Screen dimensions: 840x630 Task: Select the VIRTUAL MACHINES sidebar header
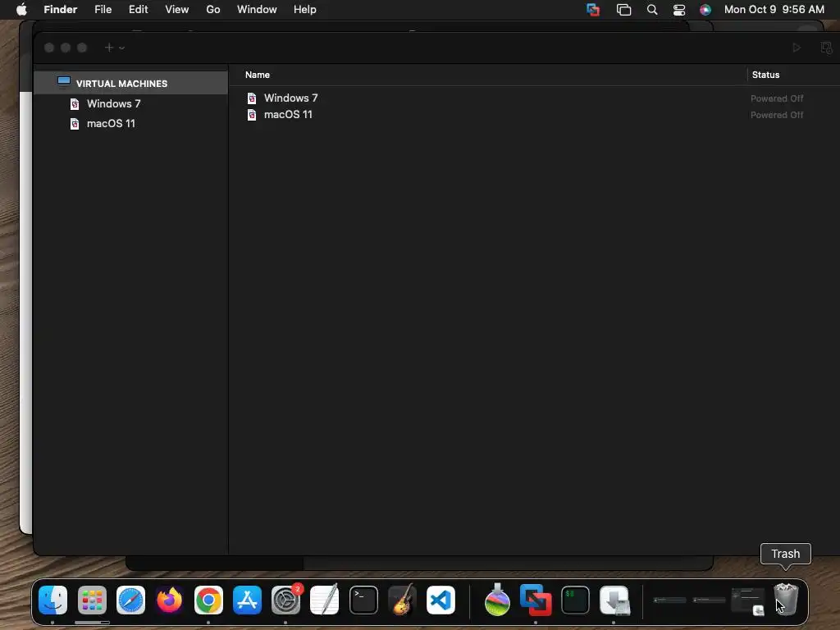(130, 83)
